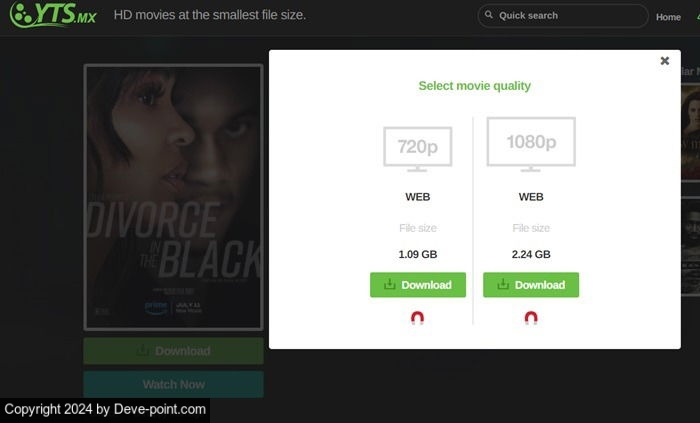700x423 pixels.
Task: Click the dimmed Download button under poster
Action: (x=173, y=351)
